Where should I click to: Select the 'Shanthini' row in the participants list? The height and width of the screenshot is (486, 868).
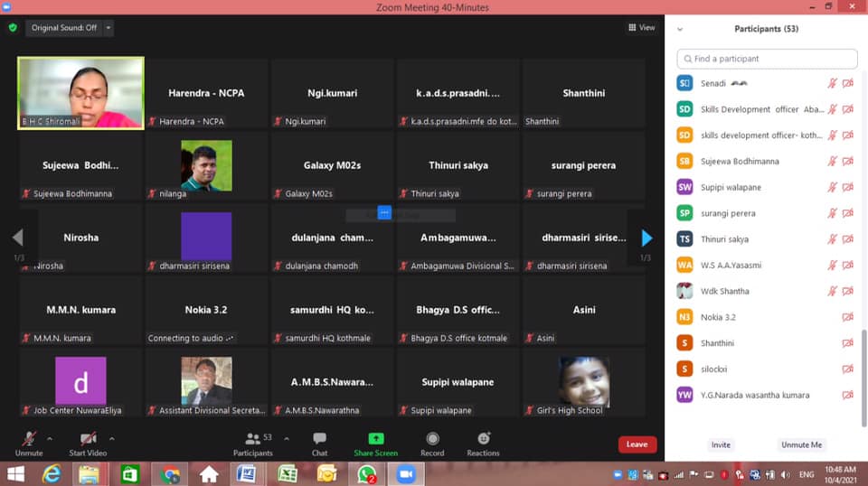click(x=767, y=343)
